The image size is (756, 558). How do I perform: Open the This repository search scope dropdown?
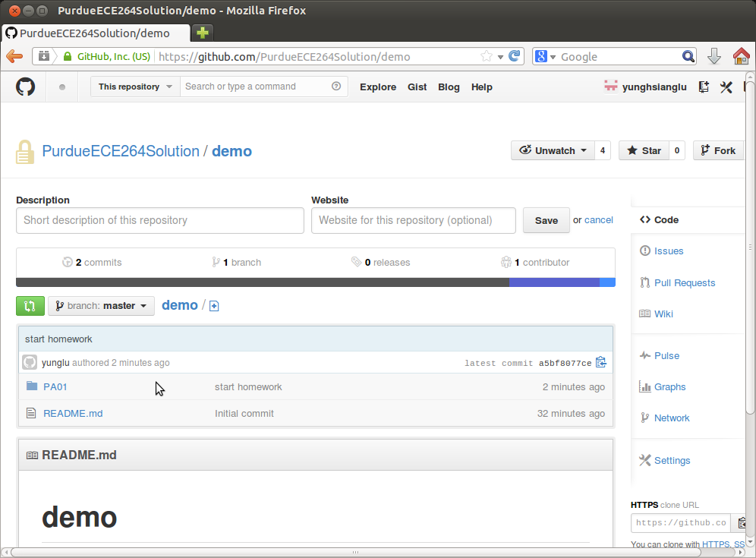[x=135, y=87]
